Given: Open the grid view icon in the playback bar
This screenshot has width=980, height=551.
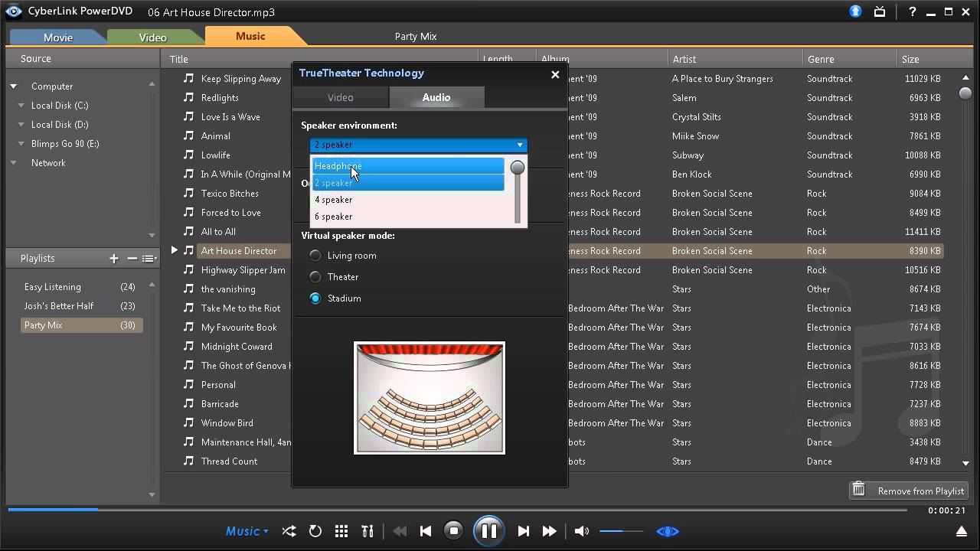Looking at the screenshot, I should pos(341,531).
